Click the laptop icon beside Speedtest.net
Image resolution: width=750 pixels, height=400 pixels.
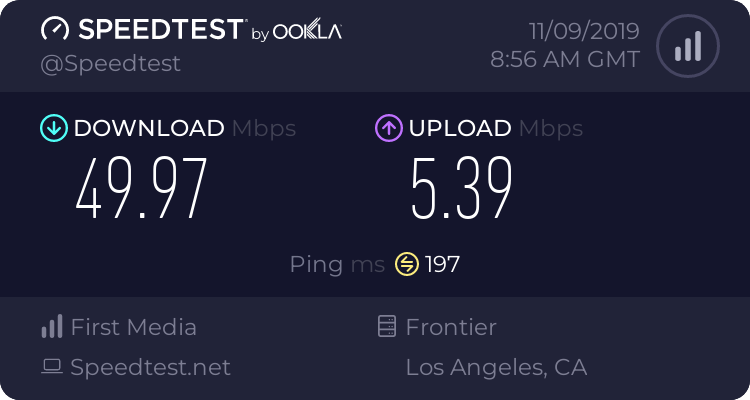(52, 367)
